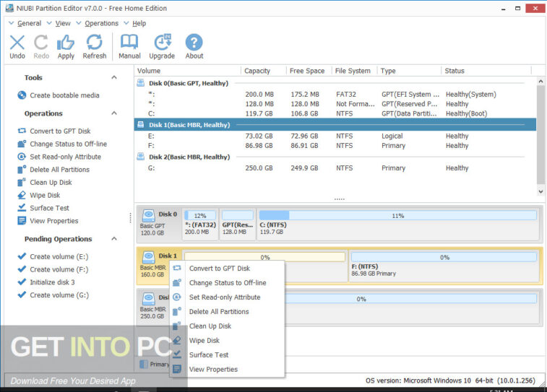Open the About question-mark icon

[194, 43]
